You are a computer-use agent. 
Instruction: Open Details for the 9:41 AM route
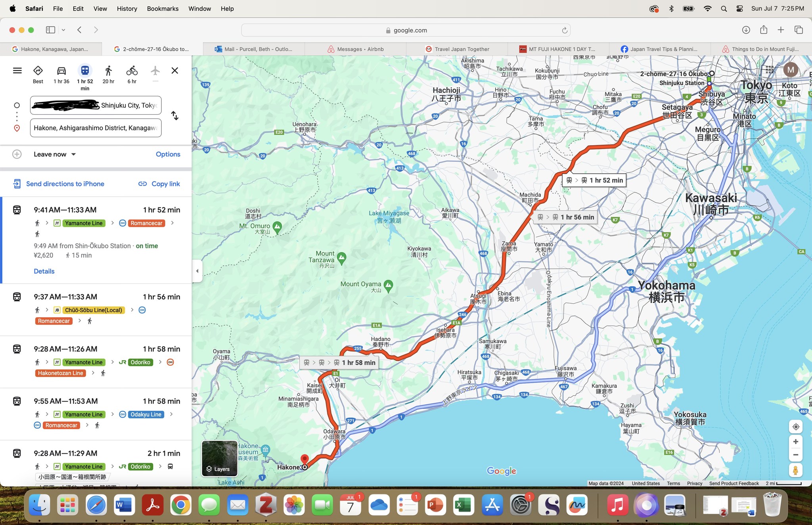pyautogui.click(x=44, y=271)
